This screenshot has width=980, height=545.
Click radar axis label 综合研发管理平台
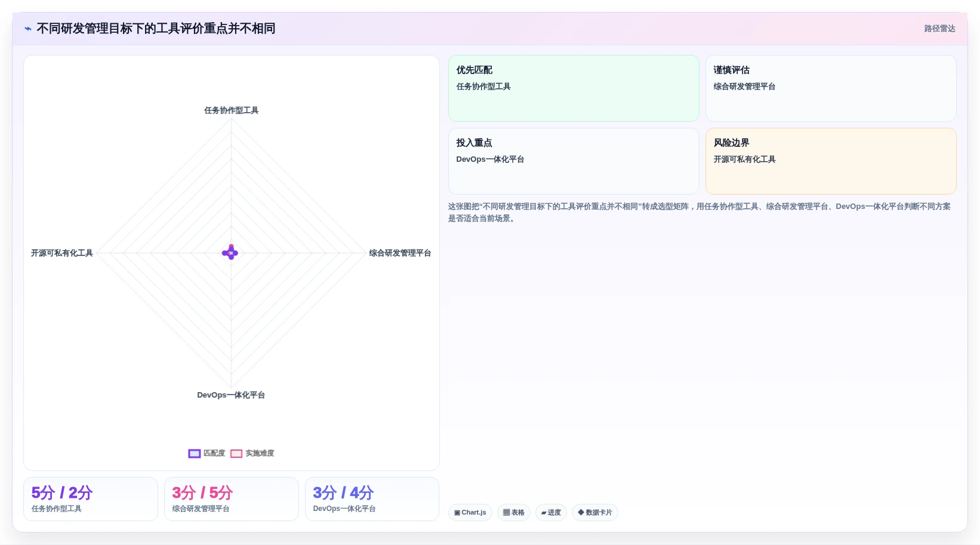[x=400, y=253]
